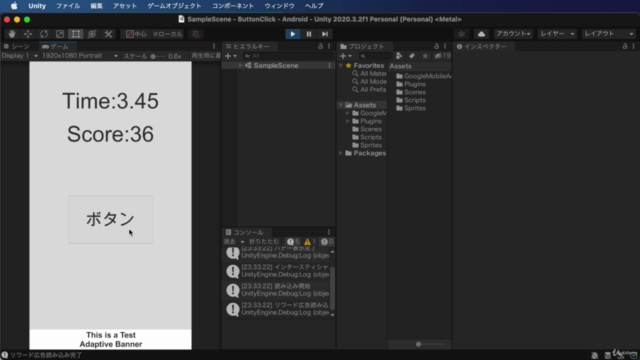
Task: Toggle hidden packages visibility showing 19
Action: click(442, 56)
